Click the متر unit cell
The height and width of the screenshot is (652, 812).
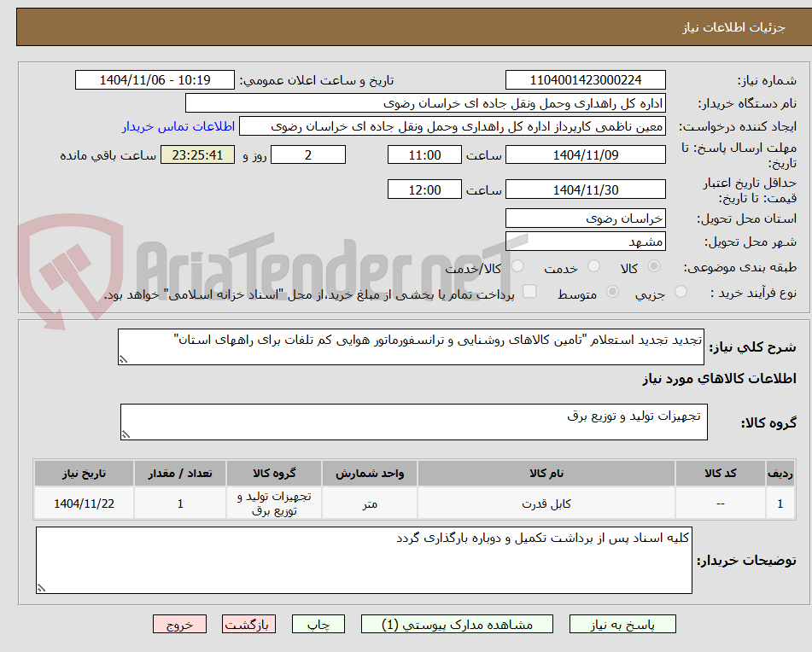point(370,504)
